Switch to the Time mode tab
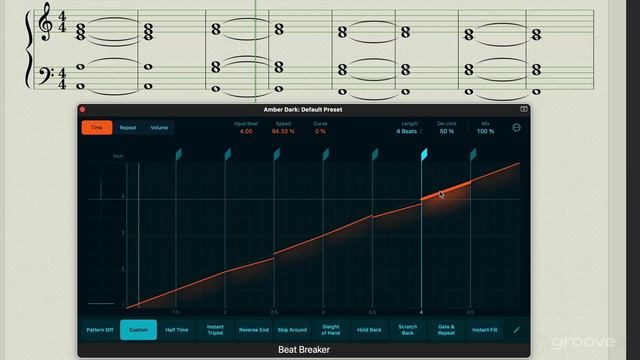640x360 pixels. pos(97,127)
